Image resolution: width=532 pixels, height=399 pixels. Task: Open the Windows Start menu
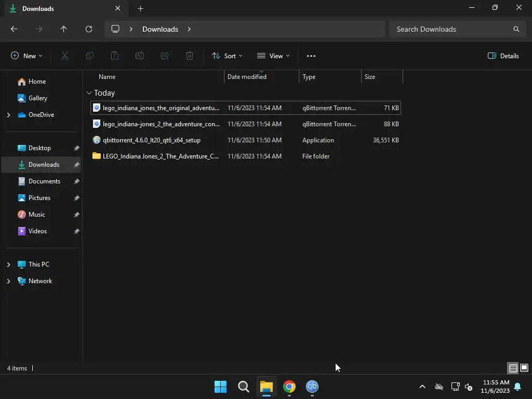coord(220,387)
